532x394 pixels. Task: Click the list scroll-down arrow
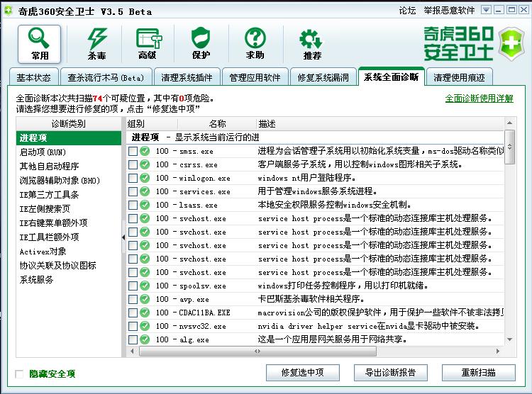pos(509,339)
